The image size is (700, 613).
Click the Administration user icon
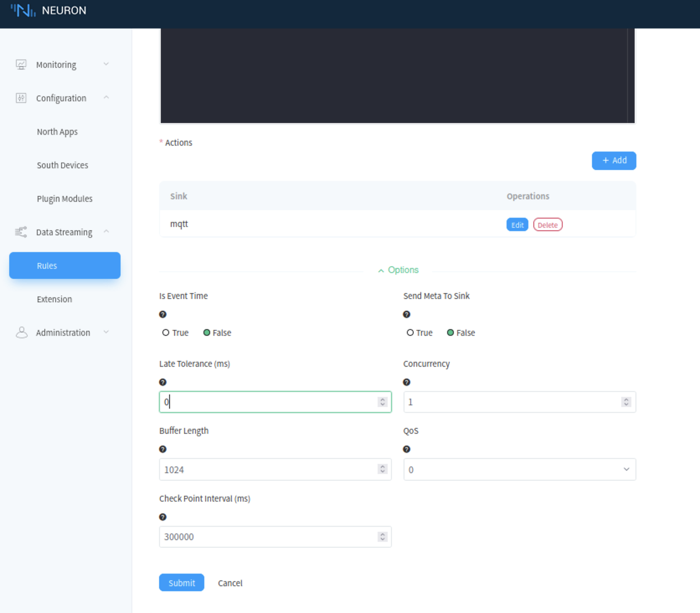[21, 332]
